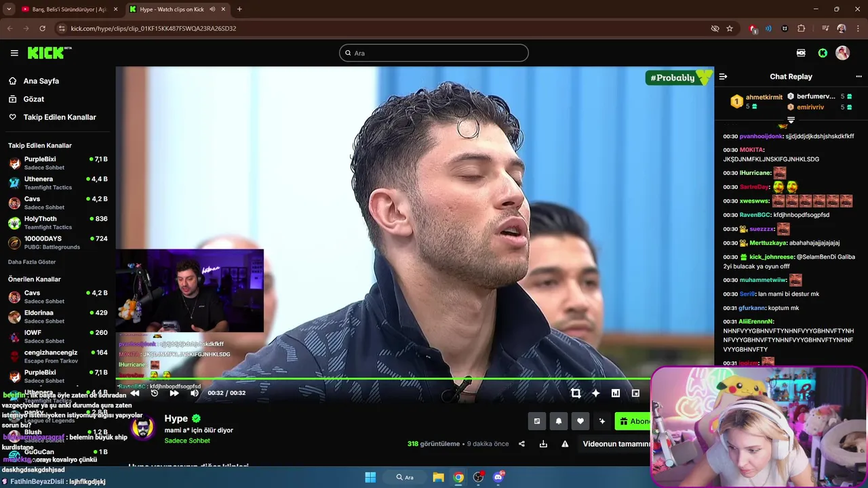
Task: Open Hype channel avatar
Action: pyautogui.click(x=142, y=429)
